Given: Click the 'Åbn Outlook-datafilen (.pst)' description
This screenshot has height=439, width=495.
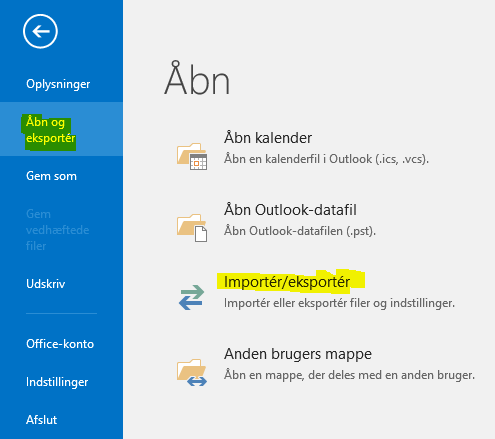Looking at the screenshot, I should point(300,231).
